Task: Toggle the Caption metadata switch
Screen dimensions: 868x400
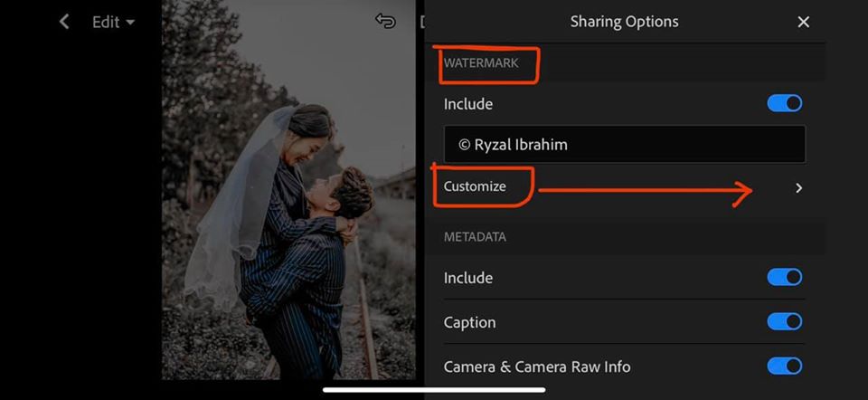Action: tap(784, 321)
